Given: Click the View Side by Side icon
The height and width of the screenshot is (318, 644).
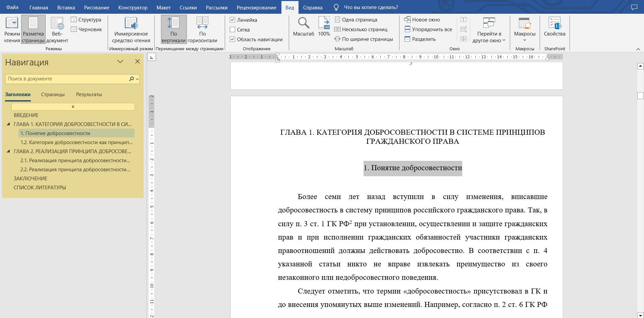Looking at the screenshot, I should coord(464,20).
